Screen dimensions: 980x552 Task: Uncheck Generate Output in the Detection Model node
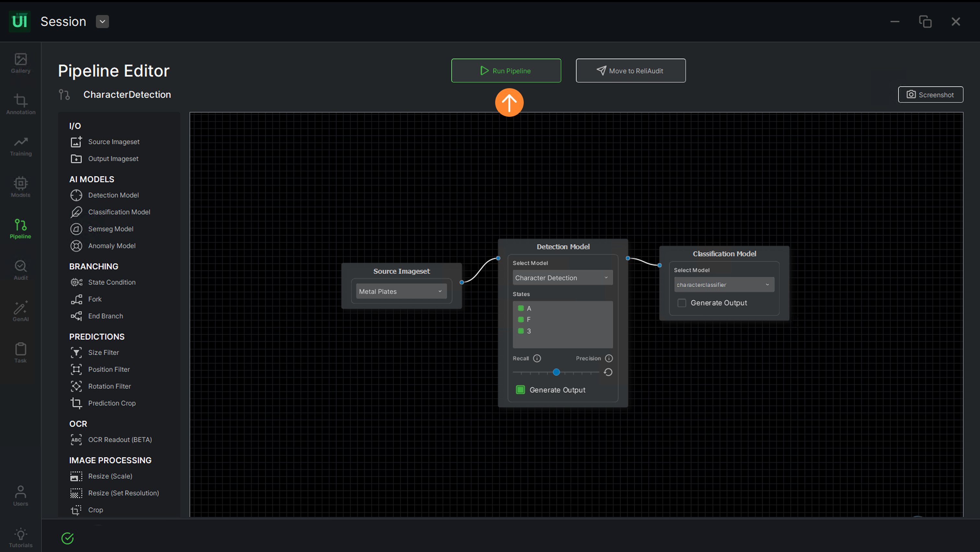pos(520,390)
